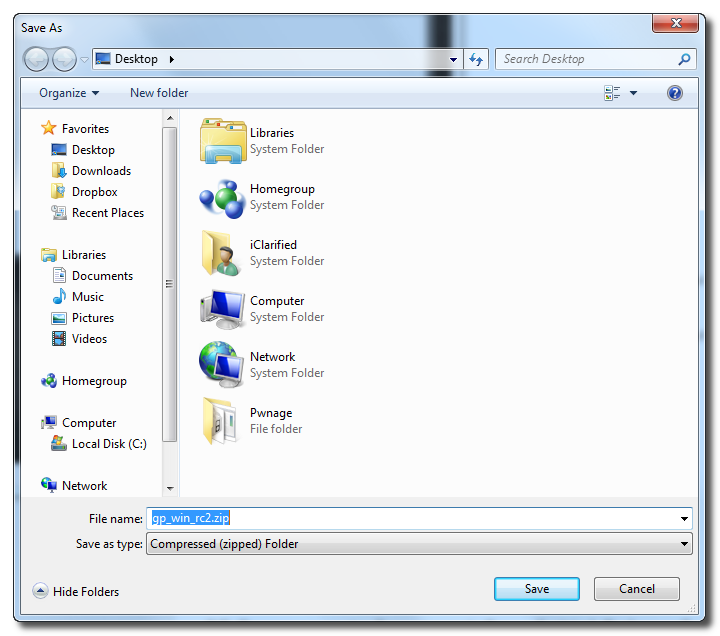Select Homegroup in the navigation pane
720x636 pixels.
(94, 381)
